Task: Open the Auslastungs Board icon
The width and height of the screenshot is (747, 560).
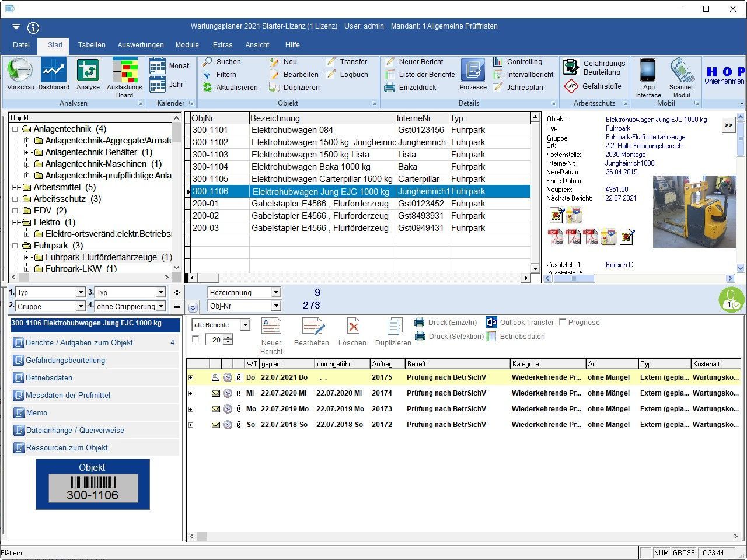Action: click(124, 71)
